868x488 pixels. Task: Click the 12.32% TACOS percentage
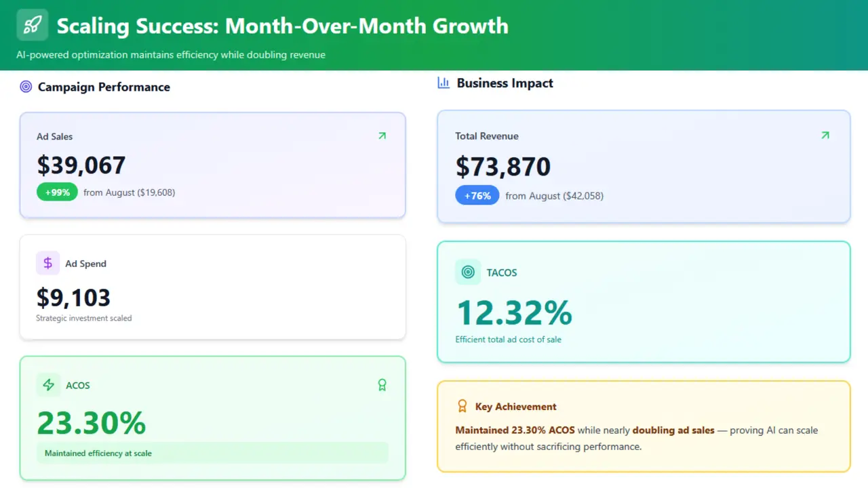(514, 312)
